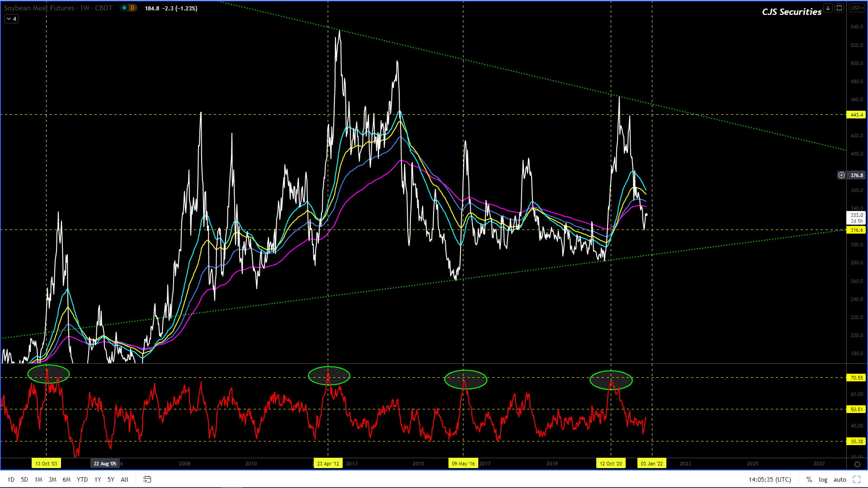The height and width of the screenshot is (488, 868).
Task: Select the YTD date range
Action: (82, 479)
